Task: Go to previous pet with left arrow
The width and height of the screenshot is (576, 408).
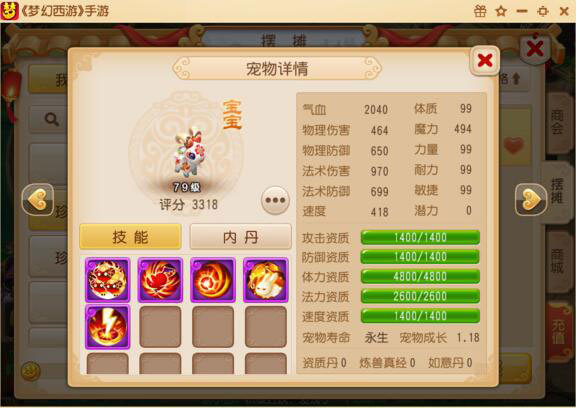Action: (38, 200)
